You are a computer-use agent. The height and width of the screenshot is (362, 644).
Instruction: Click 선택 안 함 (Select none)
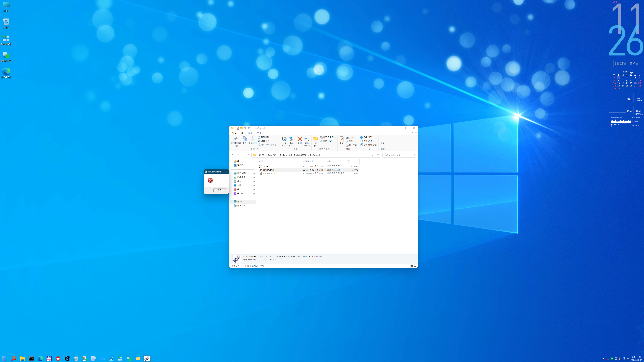[x=366, y=141]
